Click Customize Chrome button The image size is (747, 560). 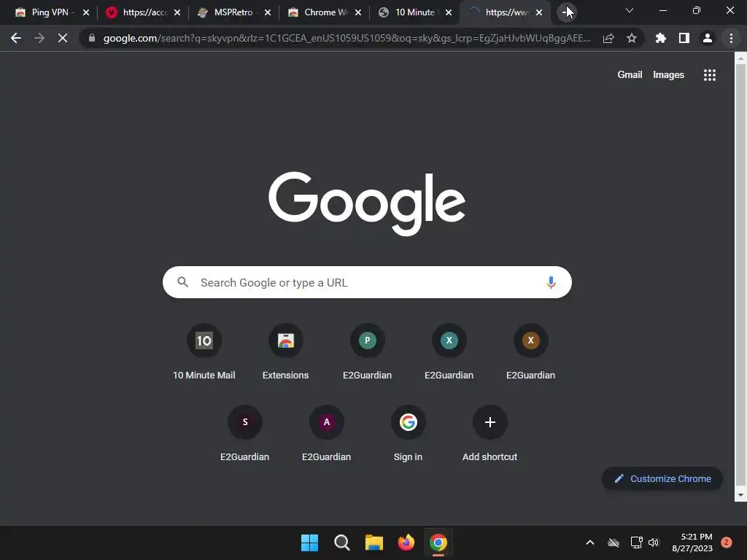point(662,478)
